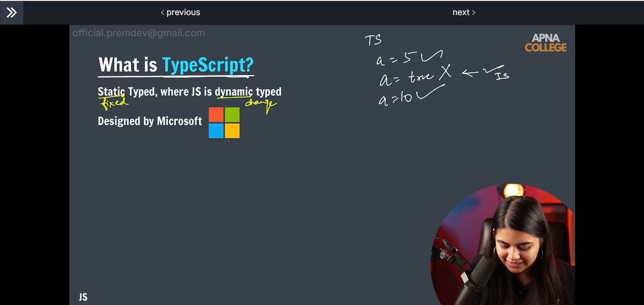This screenshot has width=644, height=305.
Task: Click the instructor webcam video circle
Action: (x=502, y=244)
